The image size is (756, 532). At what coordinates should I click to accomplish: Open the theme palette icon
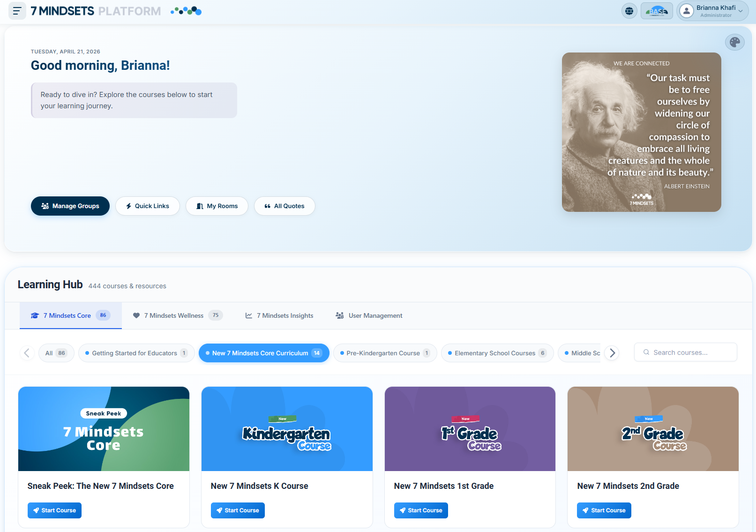click(734, 43)
